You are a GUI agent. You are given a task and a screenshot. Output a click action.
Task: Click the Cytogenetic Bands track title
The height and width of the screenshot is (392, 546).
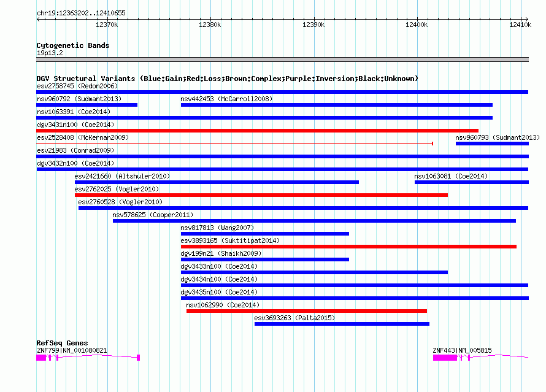73,45
